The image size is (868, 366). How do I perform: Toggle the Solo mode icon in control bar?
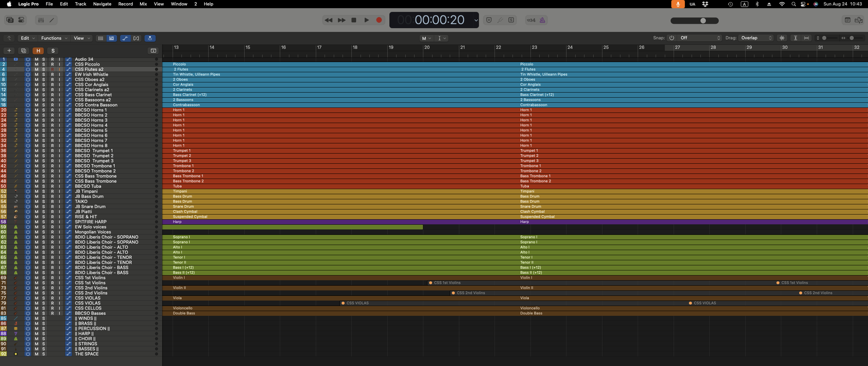pyautogui.click(x=511, y=20)
